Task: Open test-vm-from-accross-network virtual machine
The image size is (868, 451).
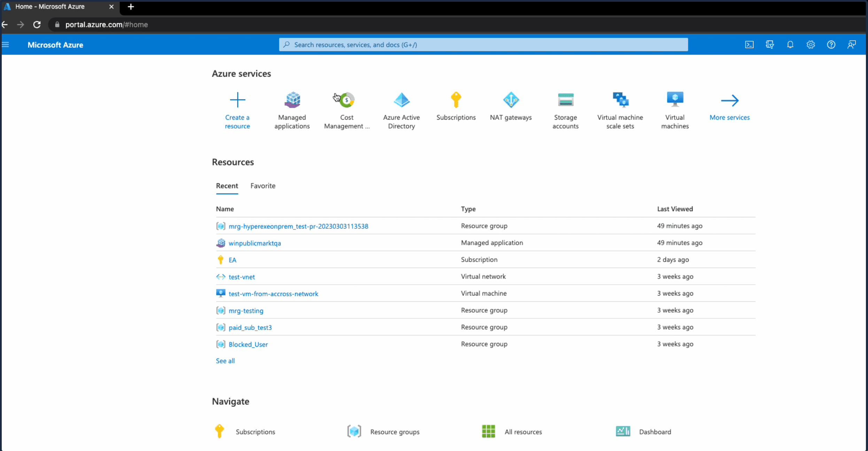Action: pyautogui.click(x=273, y=293)
